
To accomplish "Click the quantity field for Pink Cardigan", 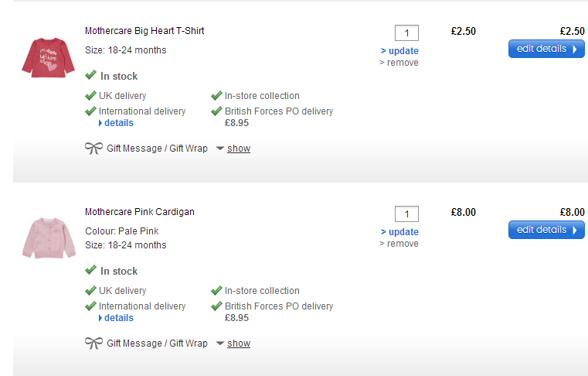I will coord(406,214).
